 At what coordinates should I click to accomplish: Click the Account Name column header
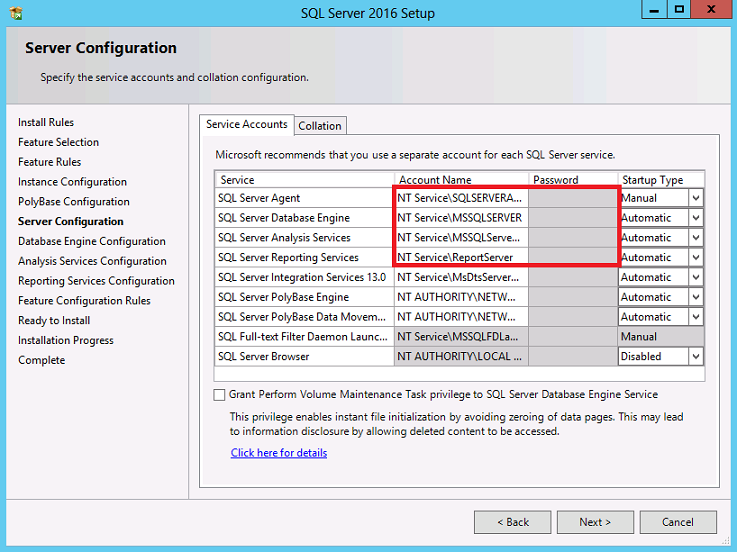(x=461, y=180)
